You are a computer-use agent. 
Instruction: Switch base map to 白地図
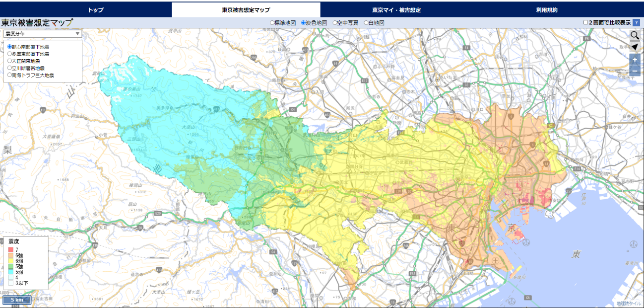pyautogui.click(x=366, y=23)
